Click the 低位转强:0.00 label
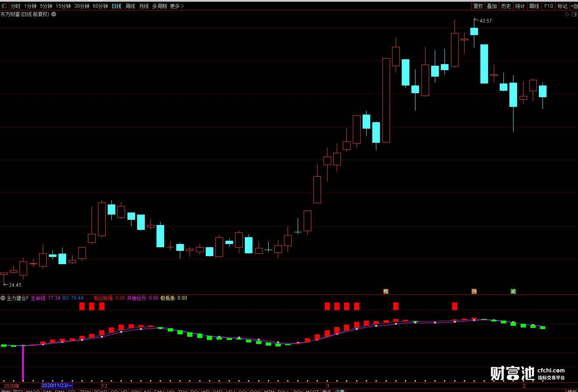 coord(109,298)
